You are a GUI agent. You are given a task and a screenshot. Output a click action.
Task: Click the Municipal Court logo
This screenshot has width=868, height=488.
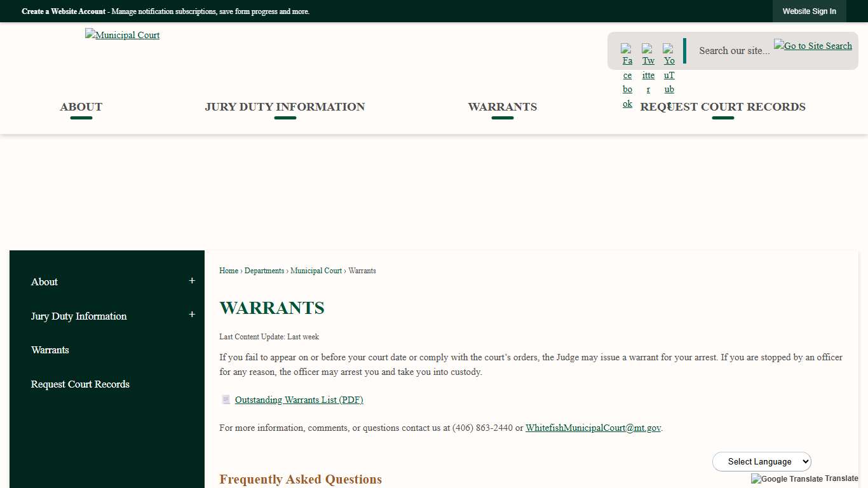pyautogui.click(x=122, y=35)
